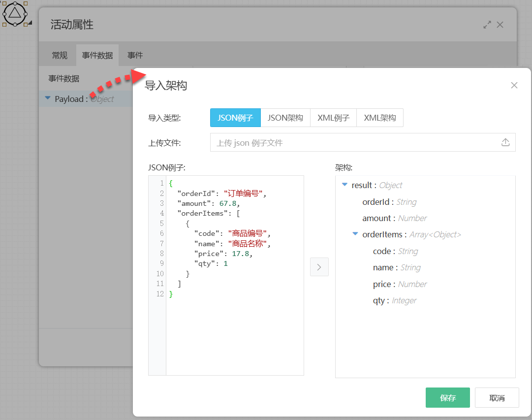
Task: Switch to the 常规 tab
Action: 60,55
